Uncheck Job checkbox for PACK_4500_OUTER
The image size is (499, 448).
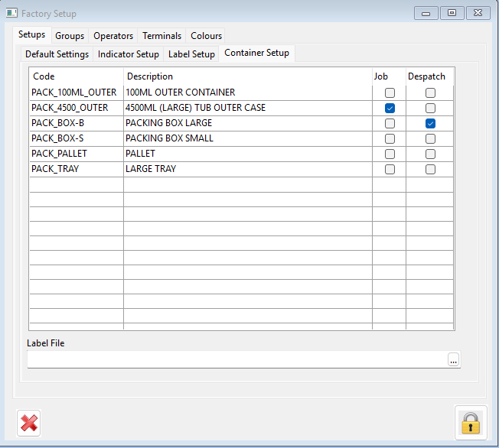coord(390,108)
